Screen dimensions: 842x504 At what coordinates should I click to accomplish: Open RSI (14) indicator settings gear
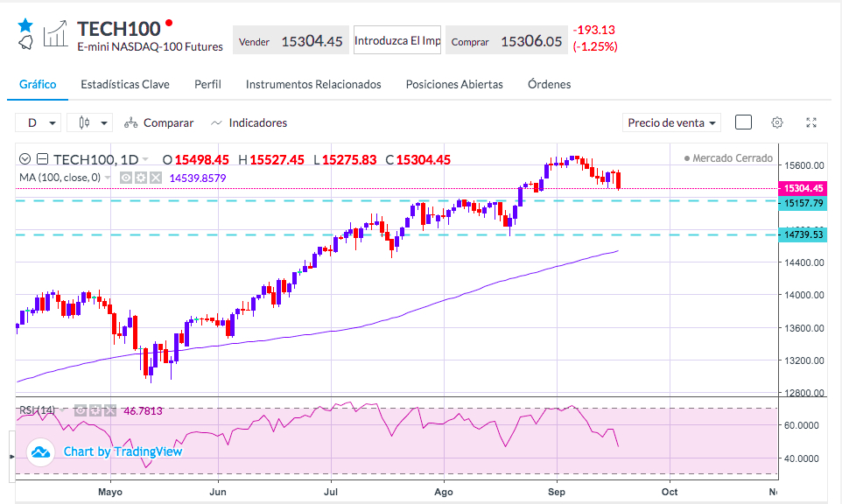95,410
